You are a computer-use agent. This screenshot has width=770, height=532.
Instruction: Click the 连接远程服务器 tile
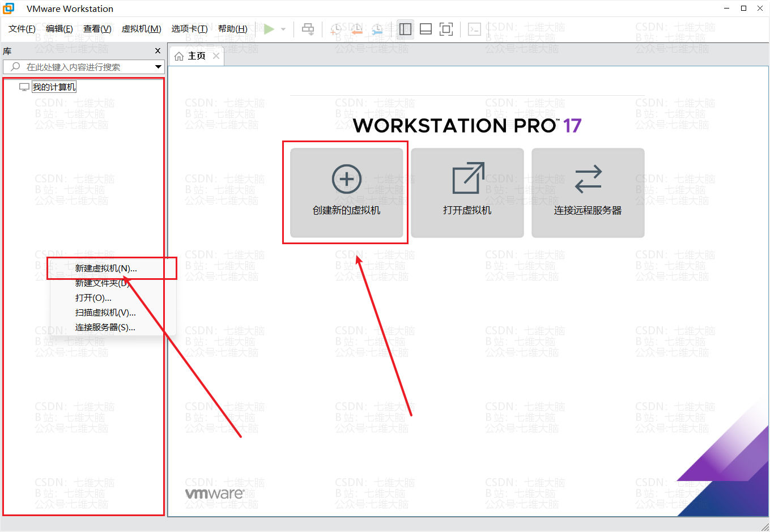pos(588,193)
